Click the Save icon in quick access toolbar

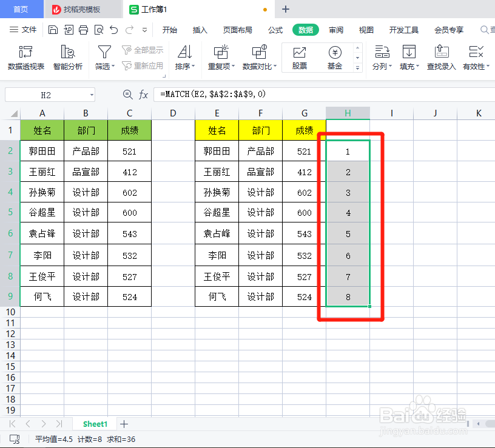pos(53,29)
